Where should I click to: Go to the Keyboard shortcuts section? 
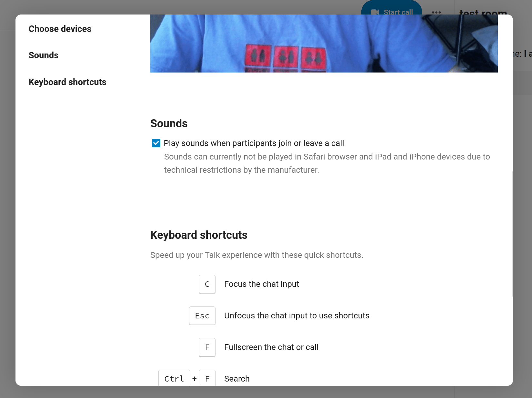(67, 82)
